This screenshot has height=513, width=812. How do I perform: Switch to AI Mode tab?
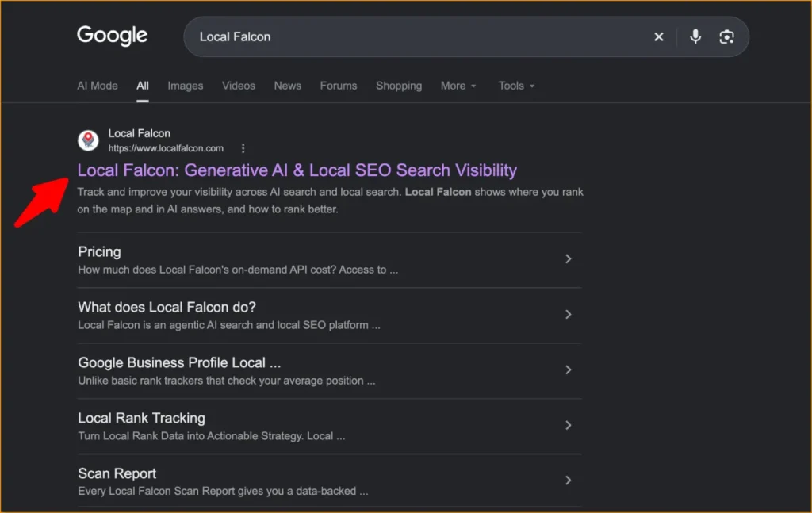[98, 86]
